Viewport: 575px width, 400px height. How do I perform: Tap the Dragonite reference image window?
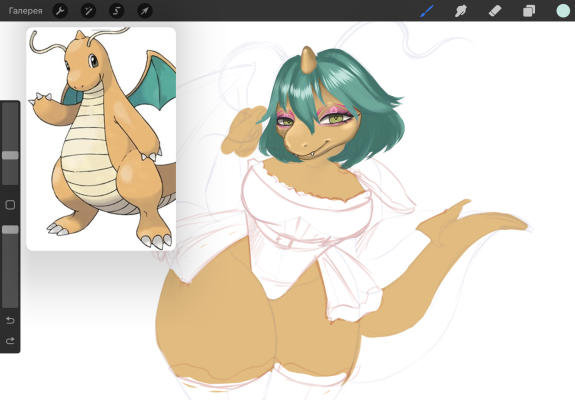pos(101,139)
